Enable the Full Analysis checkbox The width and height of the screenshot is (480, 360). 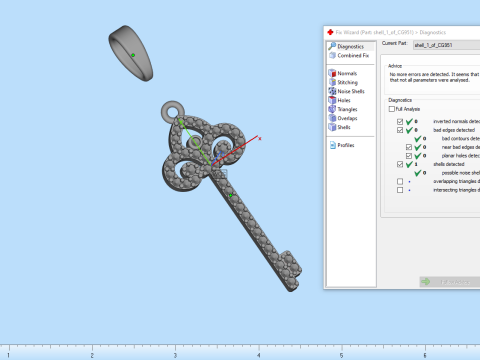(x=392, y=109)
